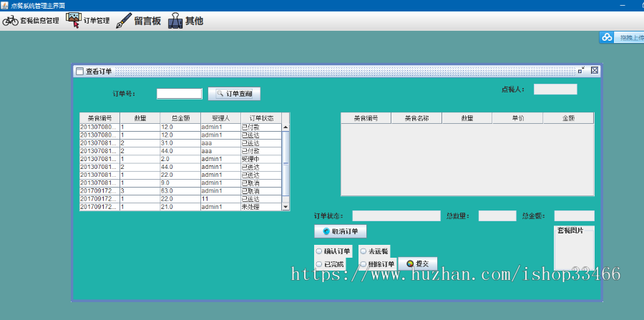The width and height of the screenshot is (644, 320).
Task: Click the 总金额 column header
Action: 180,118
